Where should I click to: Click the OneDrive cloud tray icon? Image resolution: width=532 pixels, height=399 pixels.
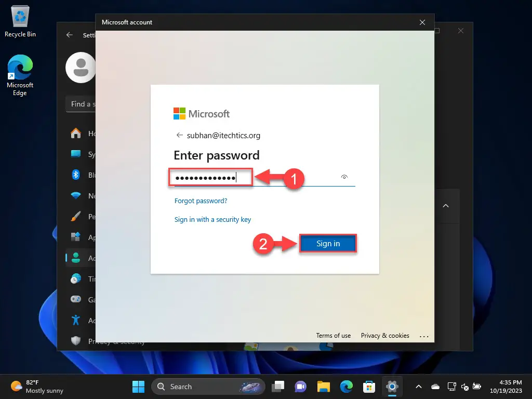click(x=435, y=387)
